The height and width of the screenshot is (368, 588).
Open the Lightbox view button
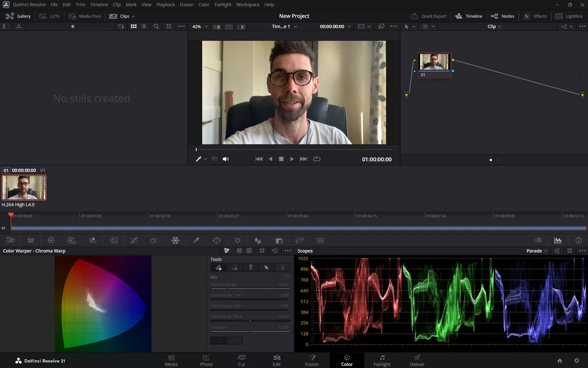pos(569,16)
